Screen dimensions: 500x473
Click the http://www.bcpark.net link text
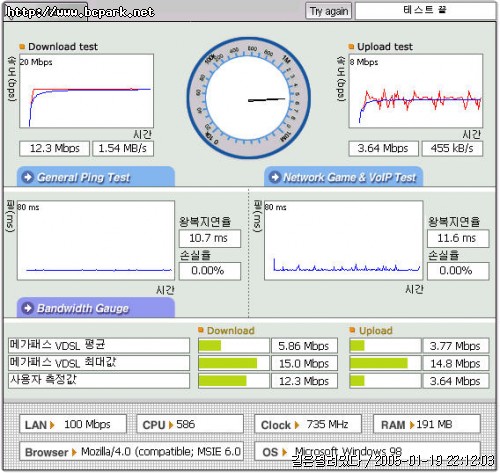[x=80, y=12]
